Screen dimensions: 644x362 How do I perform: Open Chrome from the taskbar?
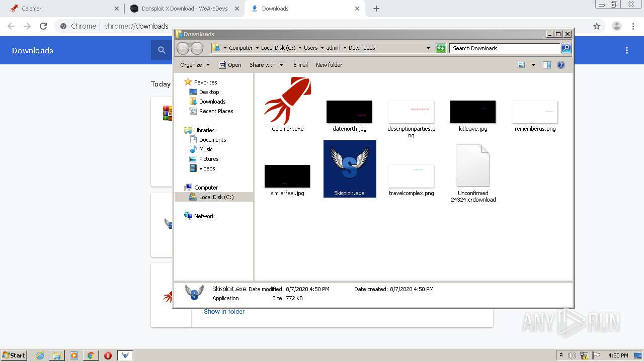91,355
